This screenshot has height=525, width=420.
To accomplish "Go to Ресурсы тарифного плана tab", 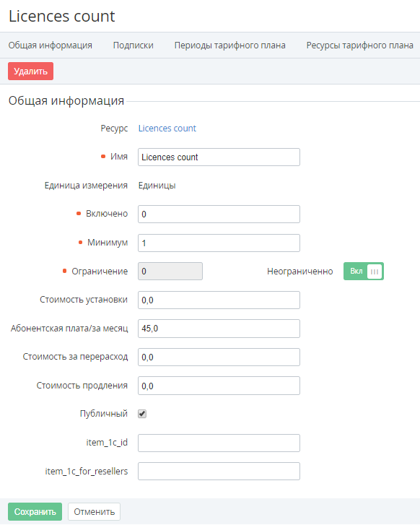I will click(360, 45).
